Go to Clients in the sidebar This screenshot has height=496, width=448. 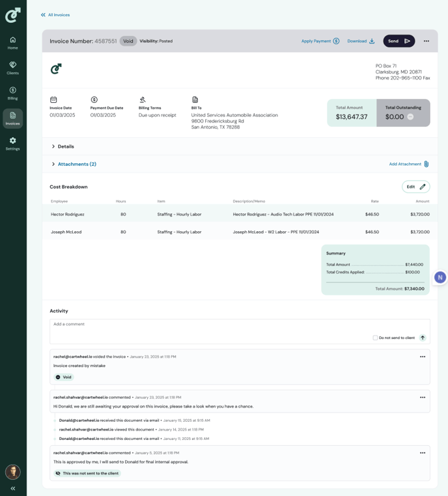[x=13, y=68]
